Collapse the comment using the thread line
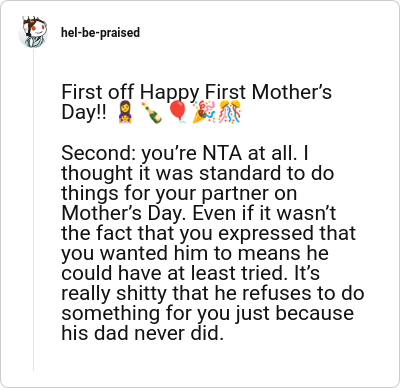 33,210
